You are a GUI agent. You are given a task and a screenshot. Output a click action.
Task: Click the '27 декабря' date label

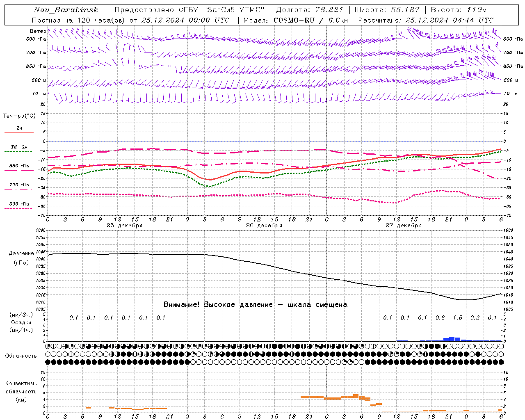pyautogui.click(x=404, y=226)
